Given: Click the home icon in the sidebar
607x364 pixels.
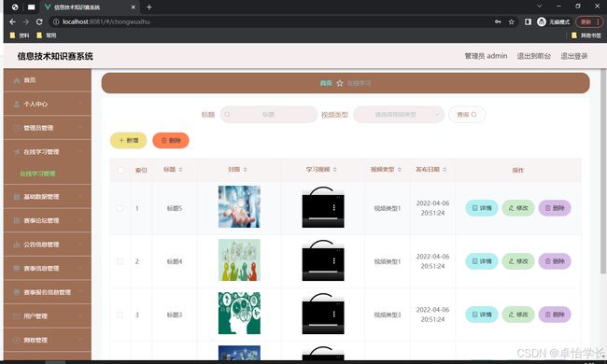Looking at the screenshot, I should 17,80.
